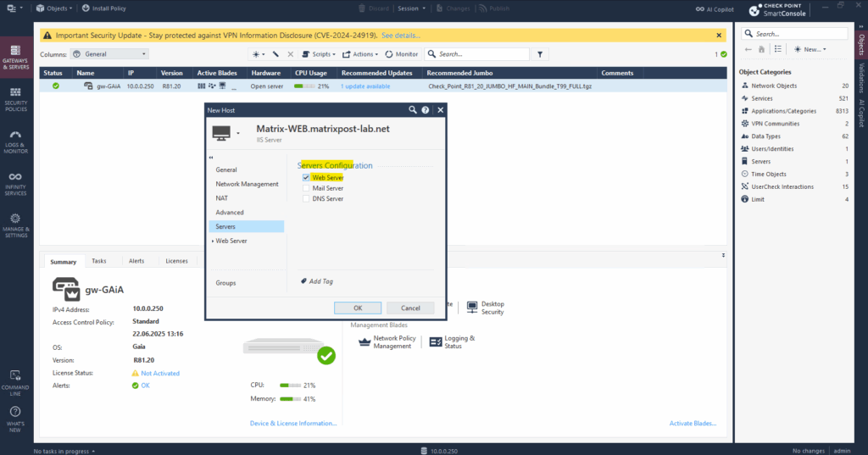Switch to the Alerts tab
The height and width of the screenshot is (455, 868).
point(136,261)
